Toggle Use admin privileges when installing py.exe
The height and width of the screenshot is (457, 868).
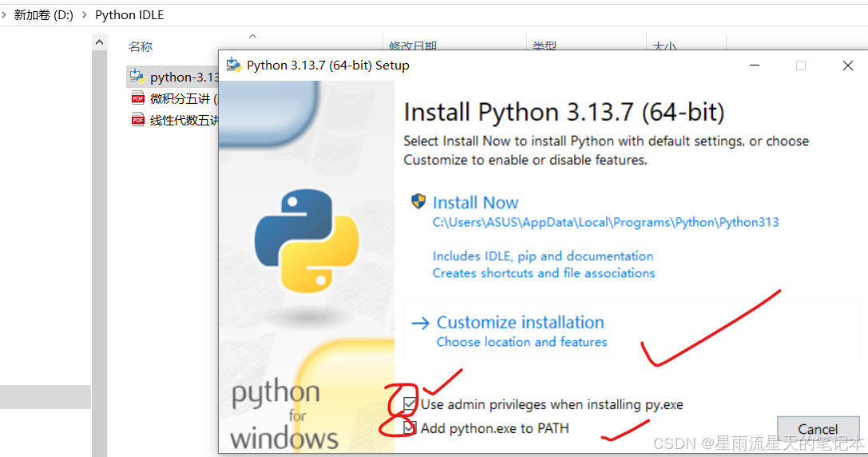410,403
